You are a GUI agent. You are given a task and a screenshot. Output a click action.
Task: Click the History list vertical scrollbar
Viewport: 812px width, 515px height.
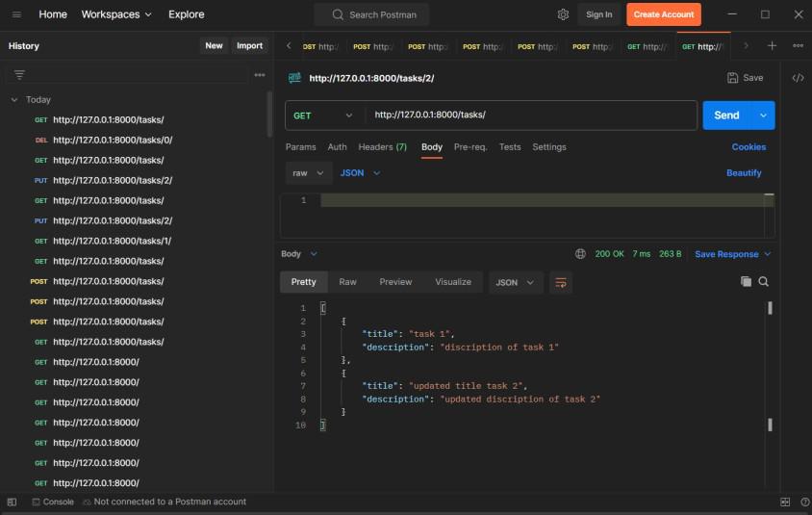[269, 116]
